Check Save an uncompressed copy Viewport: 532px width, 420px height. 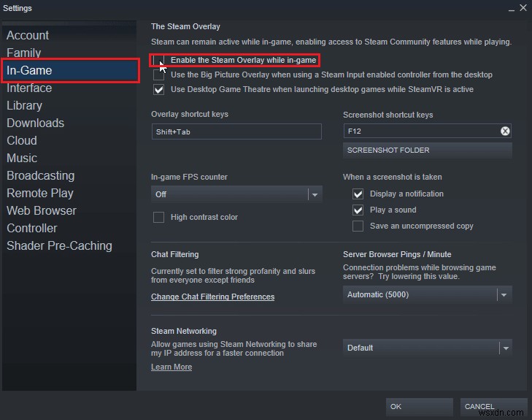click(358, 226)
